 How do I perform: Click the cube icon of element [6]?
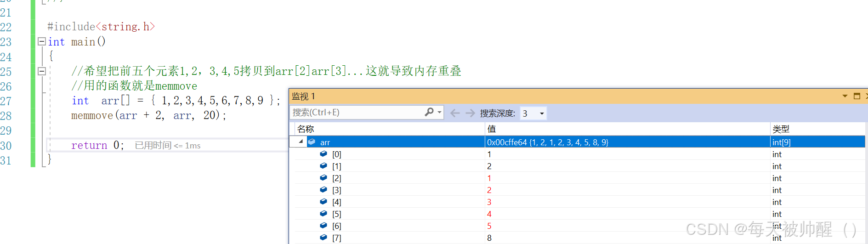click(x=323, y=226)
